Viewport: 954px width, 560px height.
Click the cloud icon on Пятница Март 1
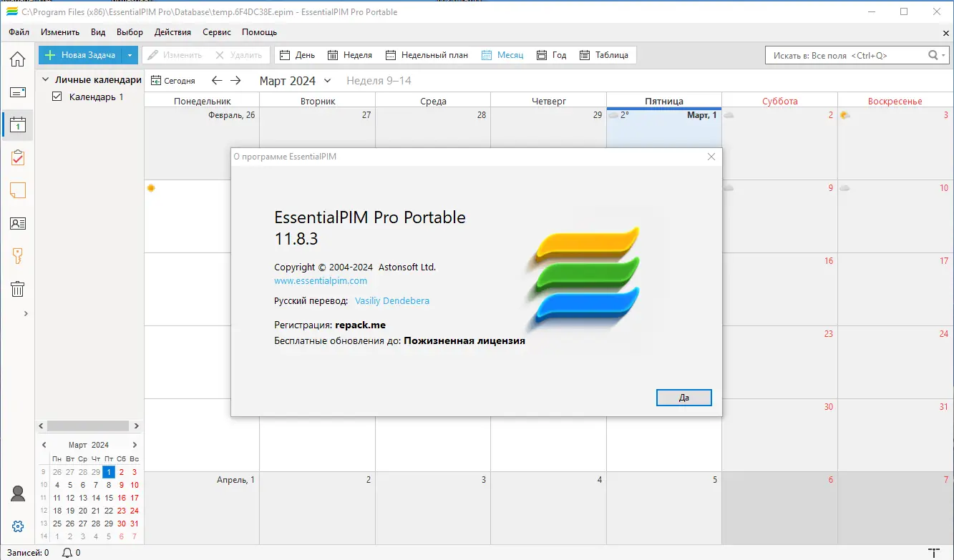(613, 115)
